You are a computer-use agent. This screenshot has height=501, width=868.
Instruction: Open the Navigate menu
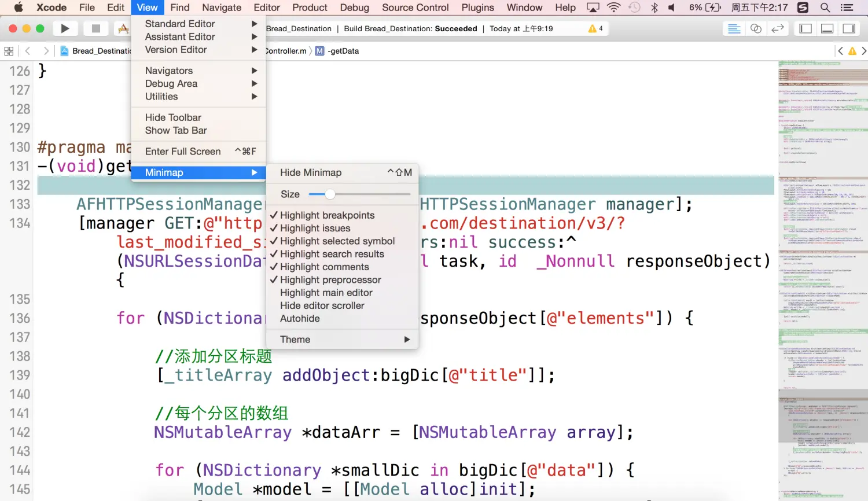[x=222, y=8]
